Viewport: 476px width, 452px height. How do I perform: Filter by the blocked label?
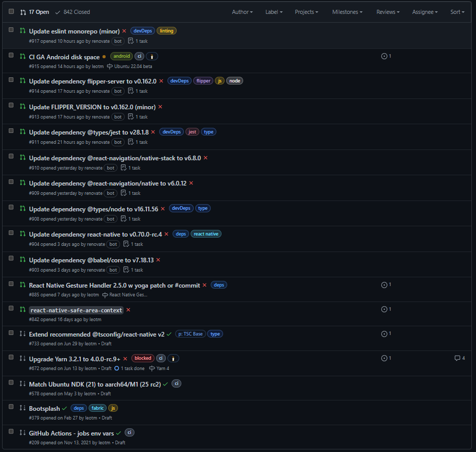click(x=143, y=358)
